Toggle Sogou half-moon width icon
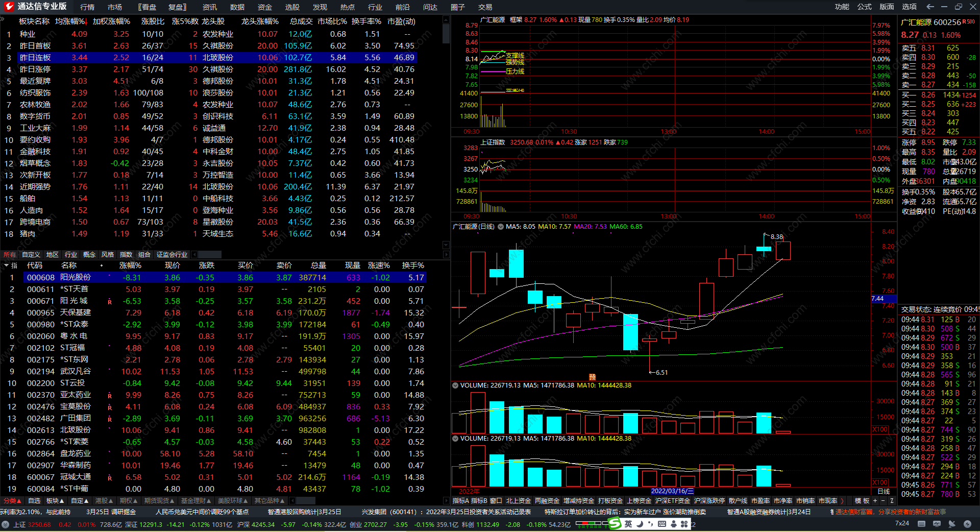980x532 pixels. click(x=640, y=524)
